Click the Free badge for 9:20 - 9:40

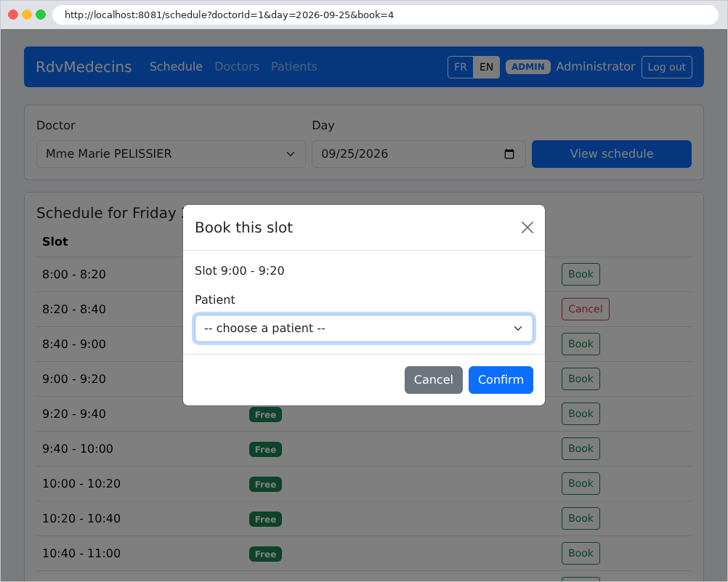pos(266,414)
